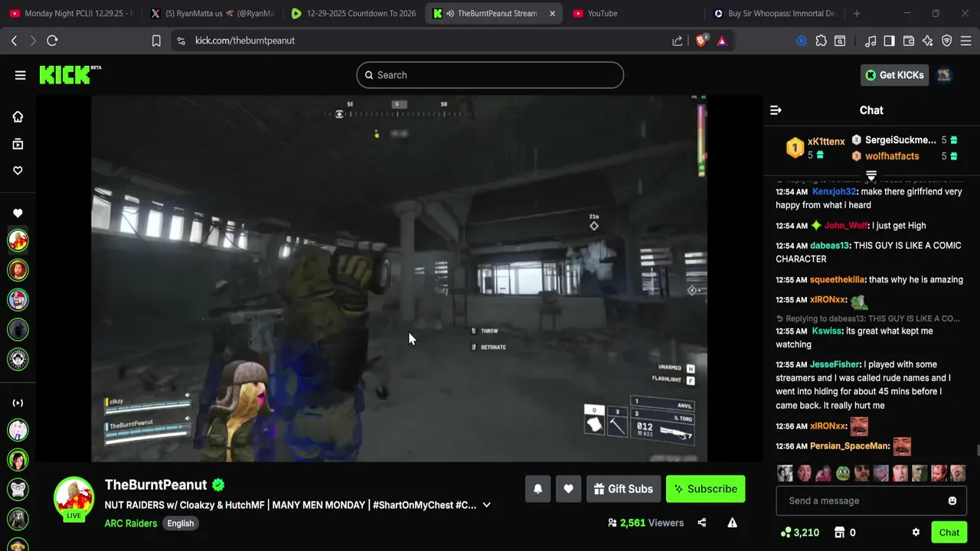The width and height of the screenshot is (980, 551).
Task: Bookmark this page in browser
Action: [156, 41]
